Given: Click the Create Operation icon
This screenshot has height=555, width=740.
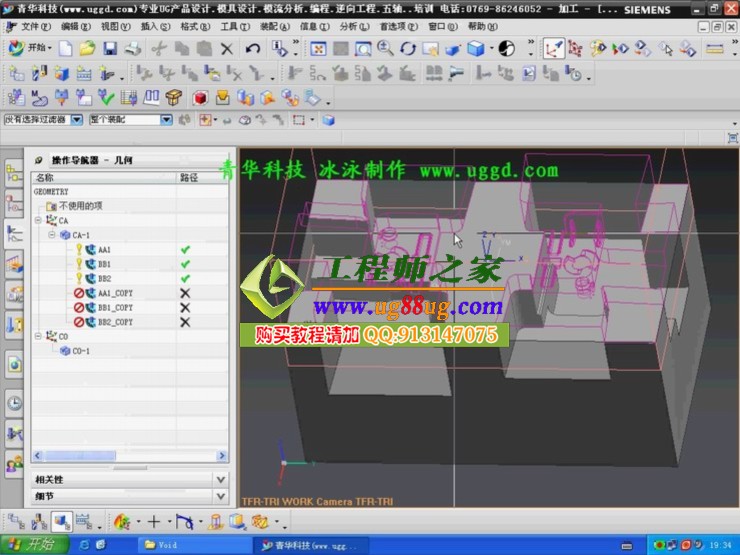Looking at the screenshot, I should tap(107, 74).
